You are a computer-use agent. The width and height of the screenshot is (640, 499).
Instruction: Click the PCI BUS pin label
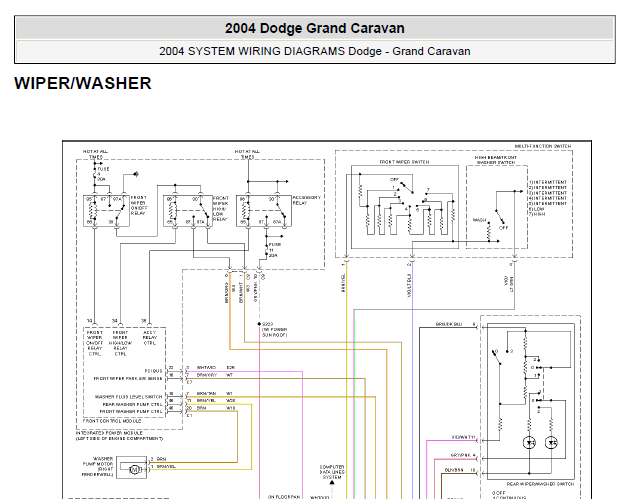click(x=153, y=371)
